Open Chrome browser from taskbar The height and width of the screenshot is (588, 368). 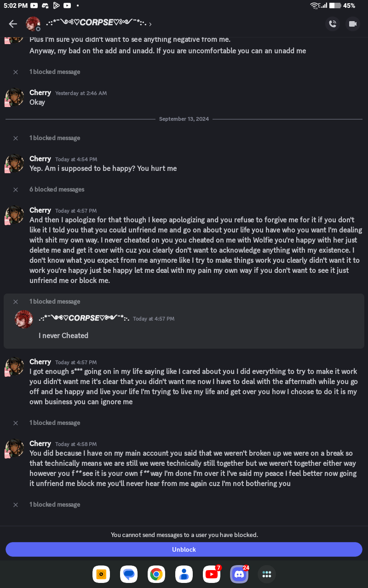pyautogui.click(x=156, y=574)
